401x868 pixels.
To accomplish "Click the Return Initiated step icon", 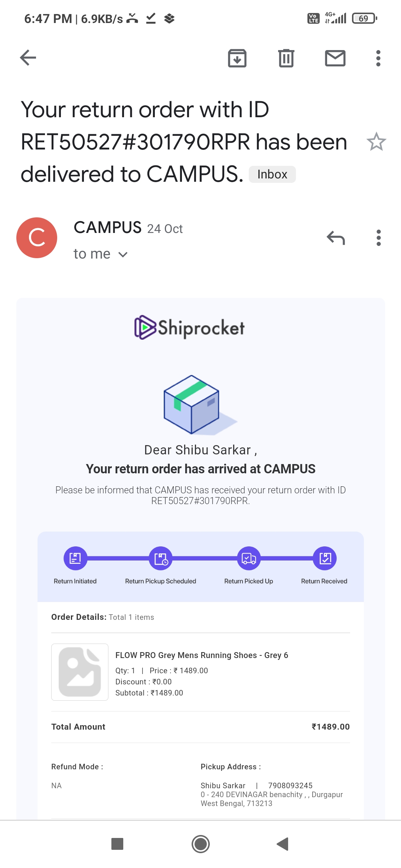I will click(75, 558).
